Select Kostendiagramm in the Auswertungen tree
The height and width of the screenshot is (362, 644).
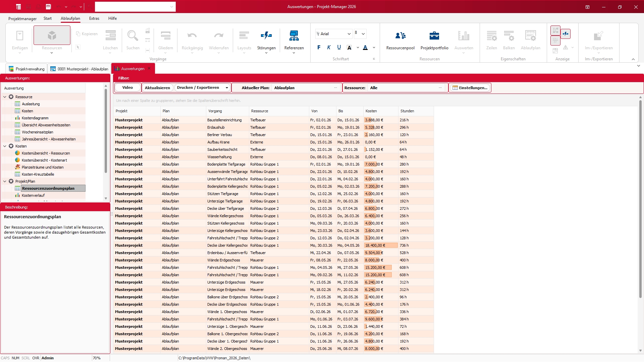coord(35,118)
